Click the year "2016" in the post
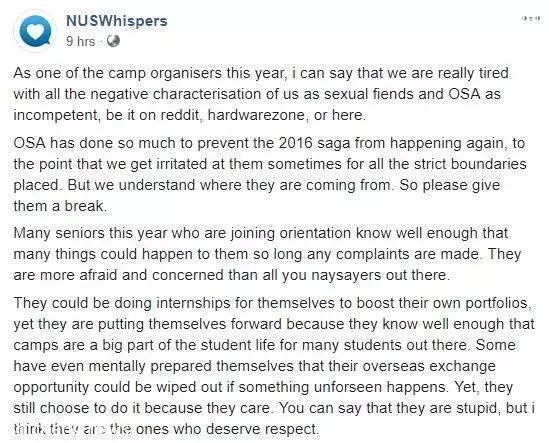This screenshot has width=549, height=443. 296,143
